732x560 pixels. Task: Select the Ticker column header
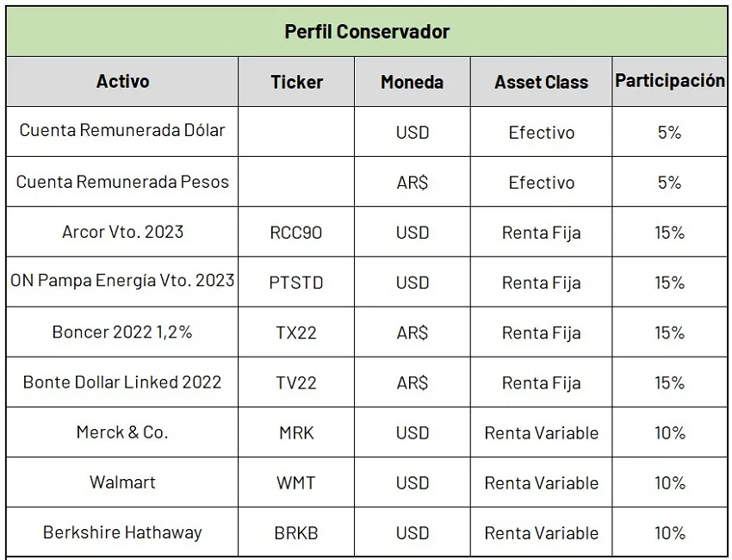(x=296, y=82)
